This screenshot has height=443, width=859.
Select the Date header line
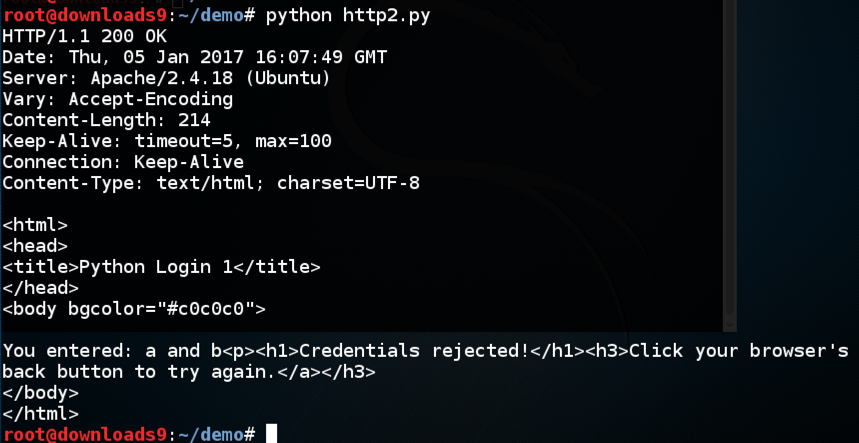coord(195,57)
